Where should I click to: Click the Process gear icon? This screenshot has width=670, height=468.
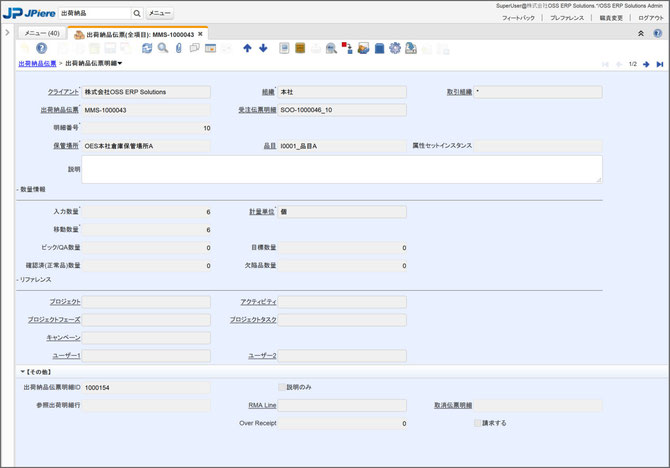click(x=395, y=48)
